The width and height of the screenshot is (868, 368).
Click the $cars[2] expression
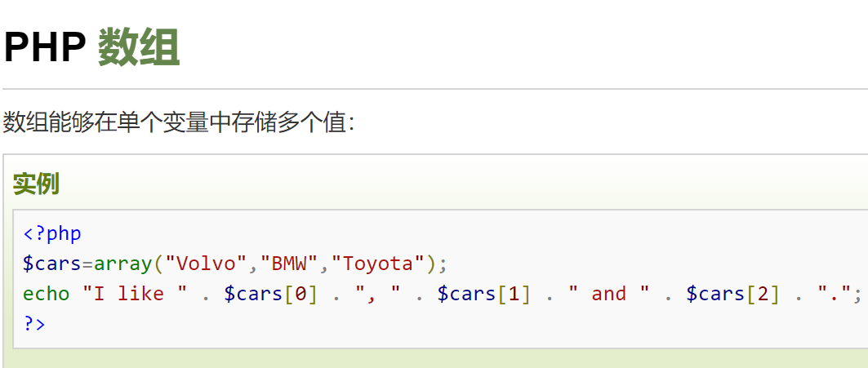click(x=733, y=293)
